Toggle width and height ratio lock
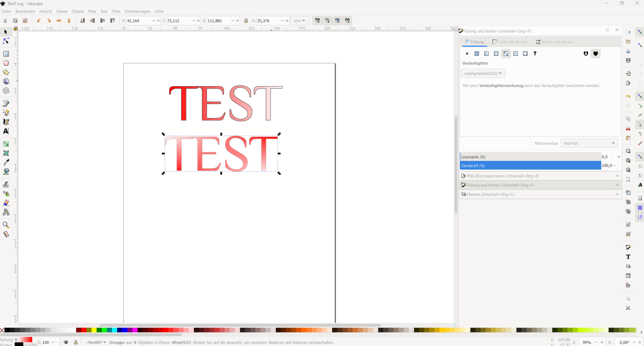 [x=246, y=21]
